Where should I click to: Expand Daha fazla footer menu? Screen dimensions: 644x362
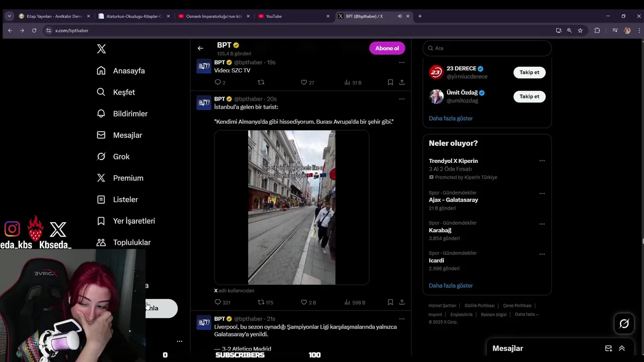coord(527,315)
